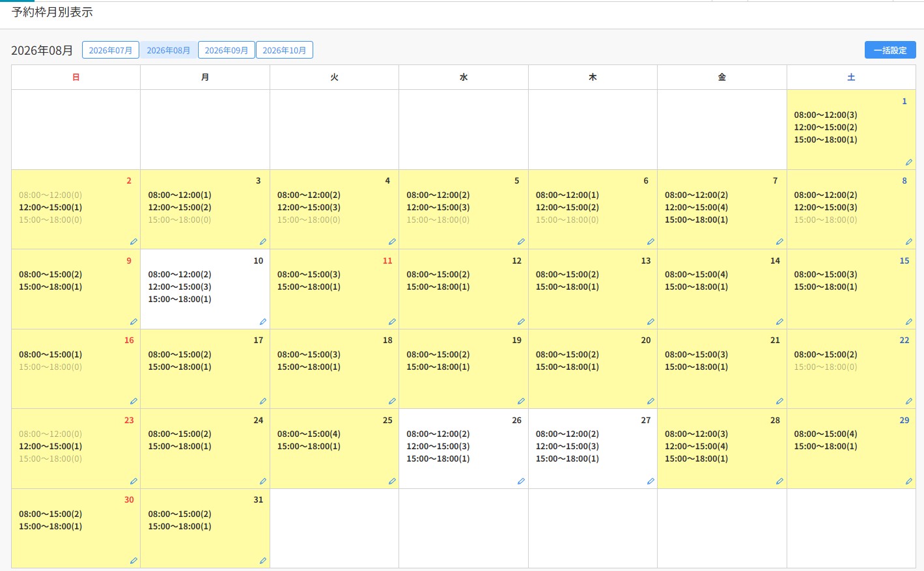Screen dimensions: 924x571
Task: Edit August 23 slots via pencil icon
Action: (x=133, y=481)
